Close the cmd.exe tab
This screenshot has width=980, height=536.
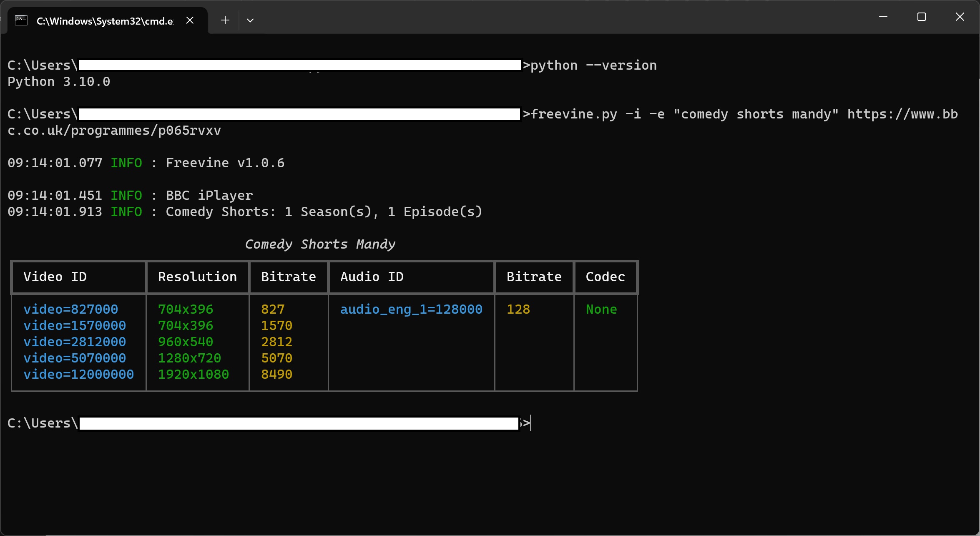[190, 20]
